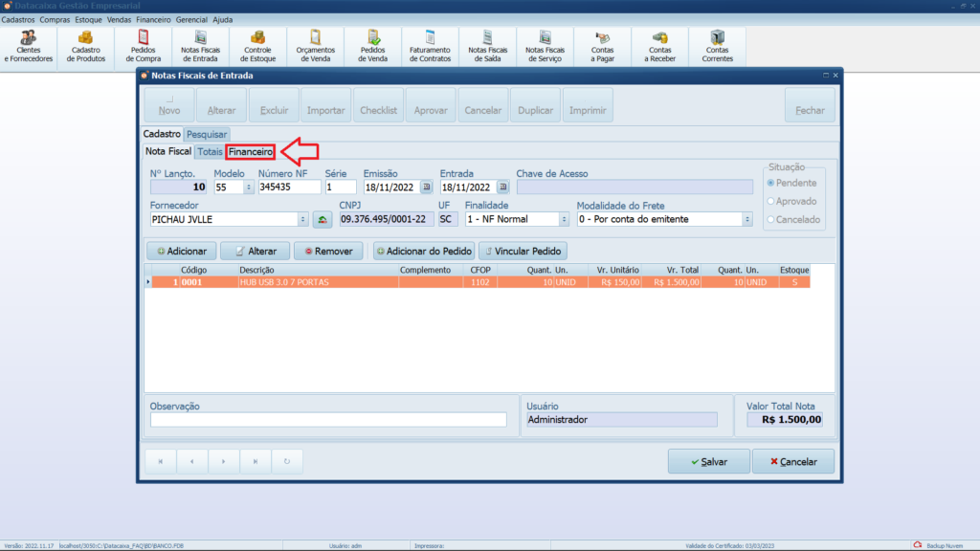Open the Gerencial menu
Viewport: 980px width, 551px height.
(191, 19)
